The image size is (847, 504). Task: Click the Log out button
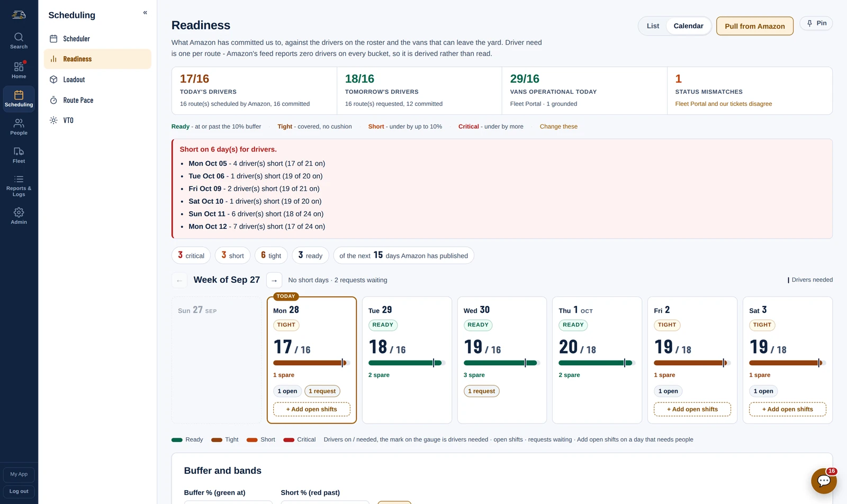[x=19, y=491]
